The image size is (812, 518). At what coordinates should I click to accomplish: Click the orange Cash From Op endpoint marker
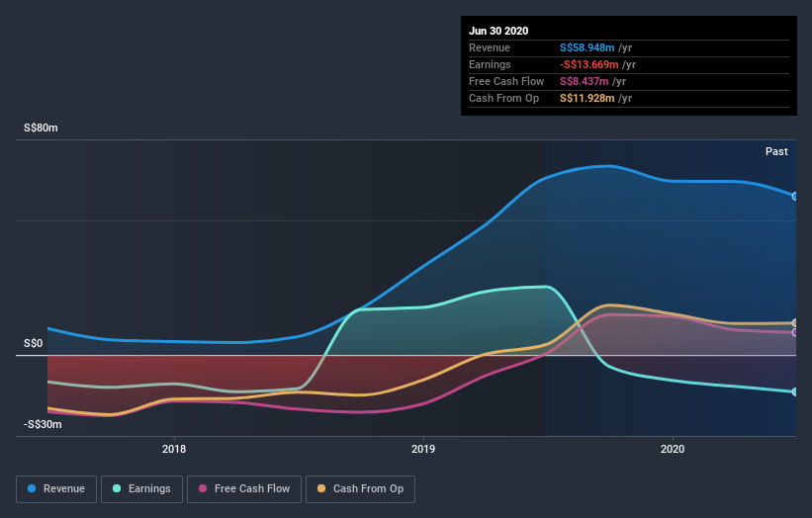pyautogui.click(x=794, y=323)
